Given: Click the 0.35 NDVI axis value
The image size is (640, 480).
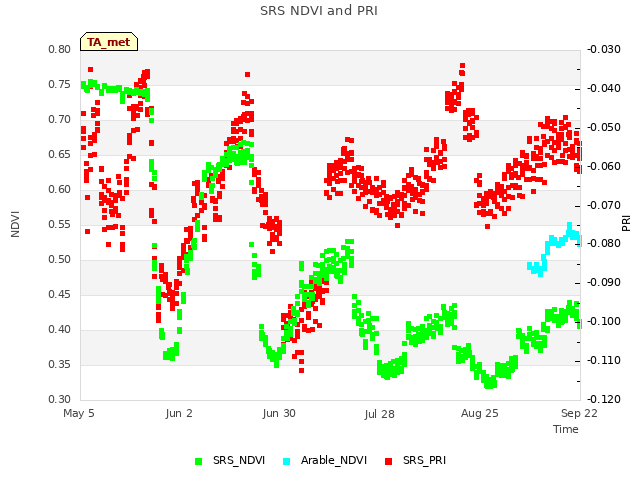Looking at the screenshot, I should coord(60,364).
